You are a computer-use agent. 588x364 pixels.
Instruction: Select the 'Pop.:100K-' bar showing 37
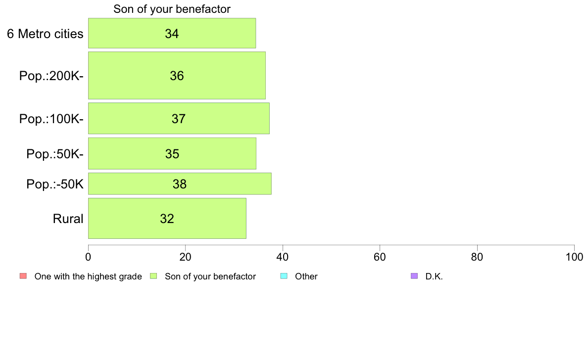pos(179,118)
